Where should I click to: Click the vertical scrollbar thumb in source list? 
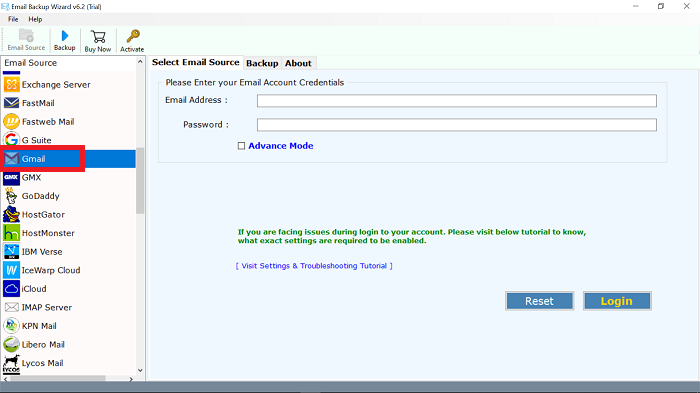(x=140, y=180)
